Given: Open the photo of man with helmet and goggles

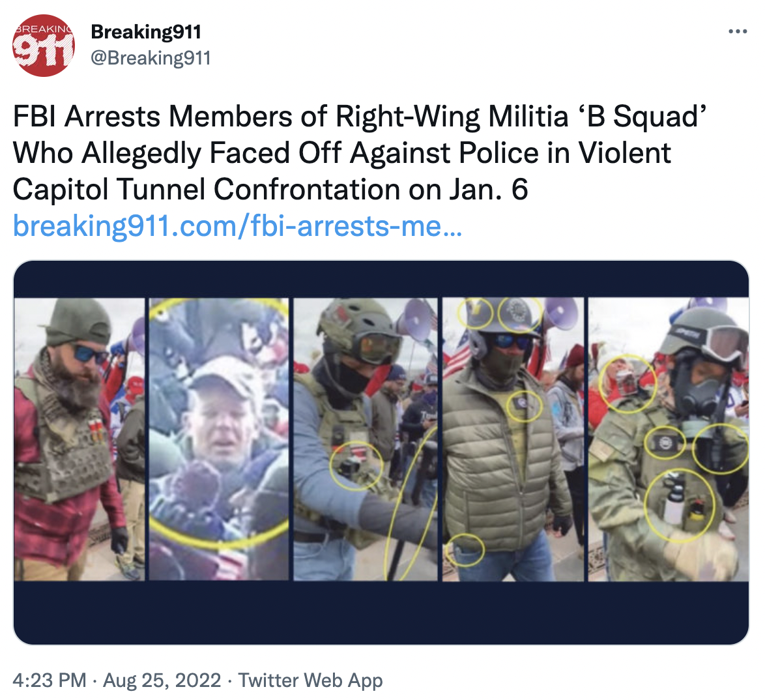Looking at the screenshot, I should pyautogui.click(x=366, y=439).
